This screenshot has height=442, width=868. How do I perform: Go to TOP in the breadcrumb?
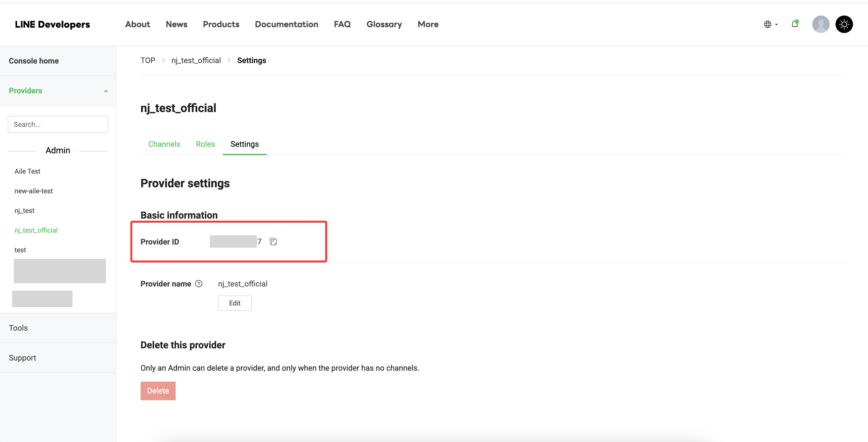148,60
